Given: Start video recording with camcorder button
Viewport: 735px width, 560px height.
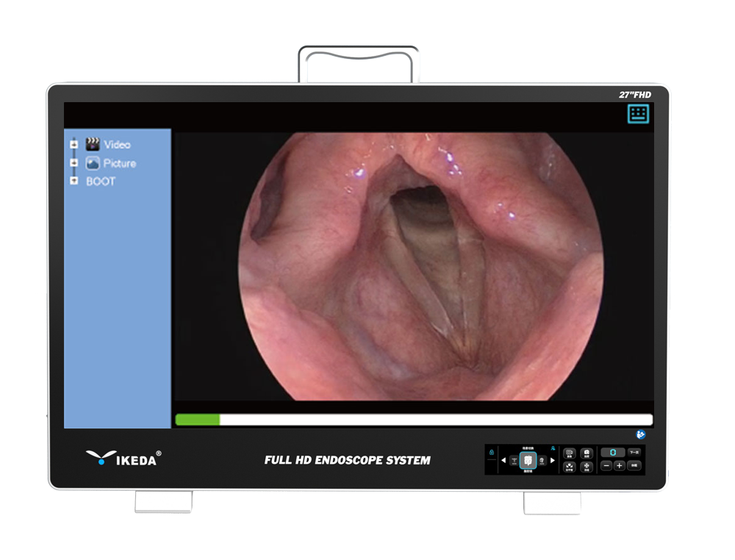Looking at the screenshot, I should [570, 453].
